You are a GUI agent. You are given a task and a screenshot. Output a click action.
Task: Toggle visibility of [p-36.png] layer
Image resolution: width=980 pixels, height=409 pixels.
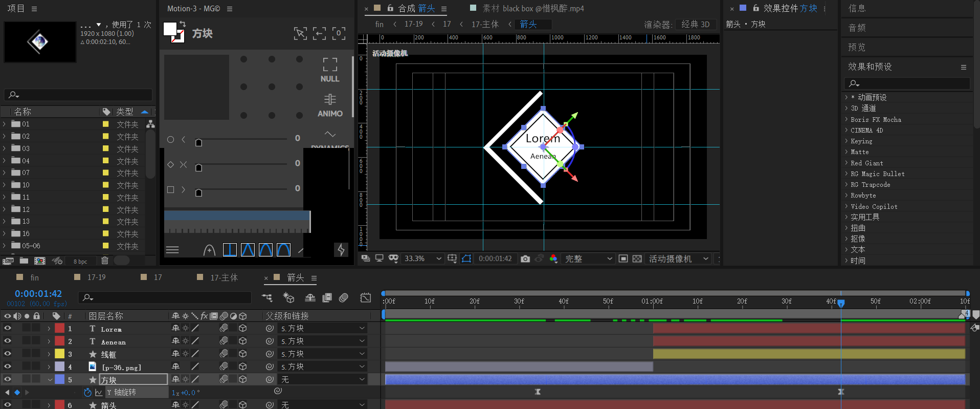(7, 367)
